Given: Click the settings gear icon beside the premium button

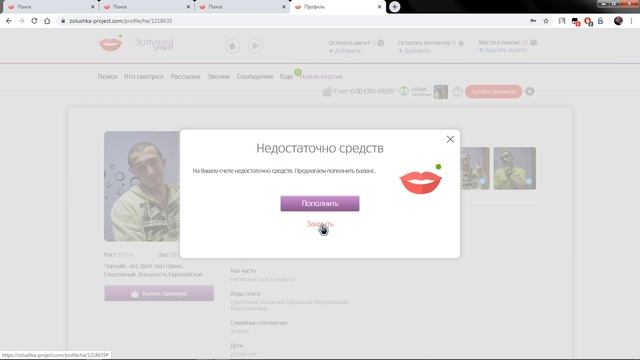Looking at the screenshot, I should click(x=530, y=91).
